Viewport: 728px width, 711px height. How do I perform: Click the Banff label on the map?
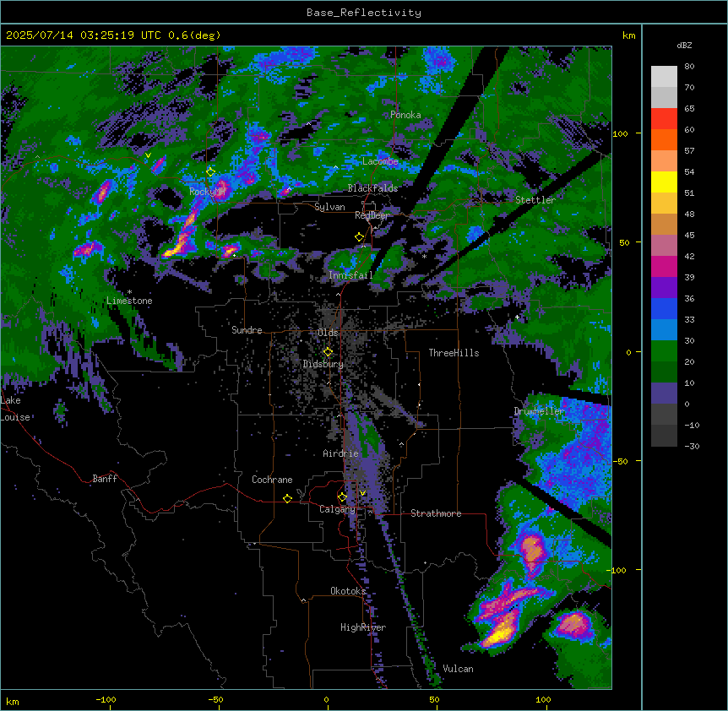point(105,479)
